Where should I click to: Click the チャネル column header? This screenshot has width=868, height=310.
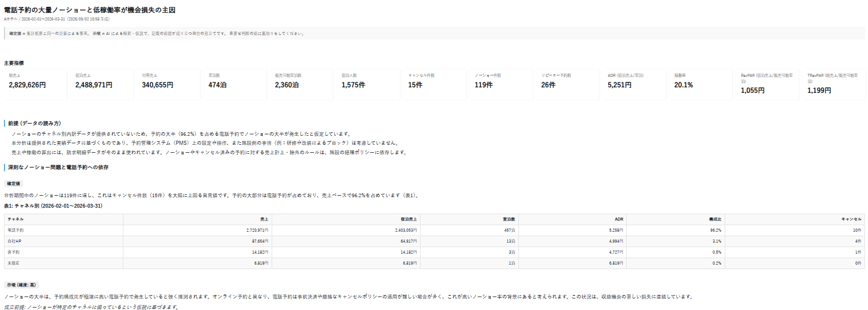point(63,219)
